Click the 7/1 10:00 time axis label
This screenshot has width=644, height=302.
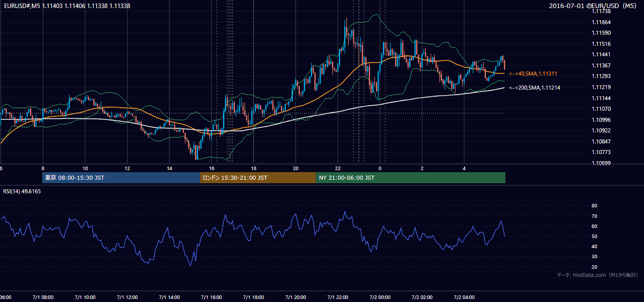pos(85,297)
